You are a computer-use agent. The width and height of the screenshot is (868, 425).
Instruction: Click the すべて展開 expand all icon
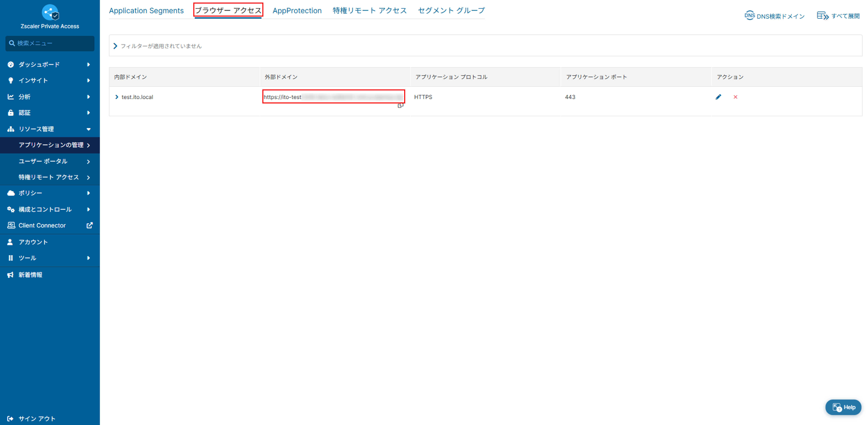pos(822,16)
